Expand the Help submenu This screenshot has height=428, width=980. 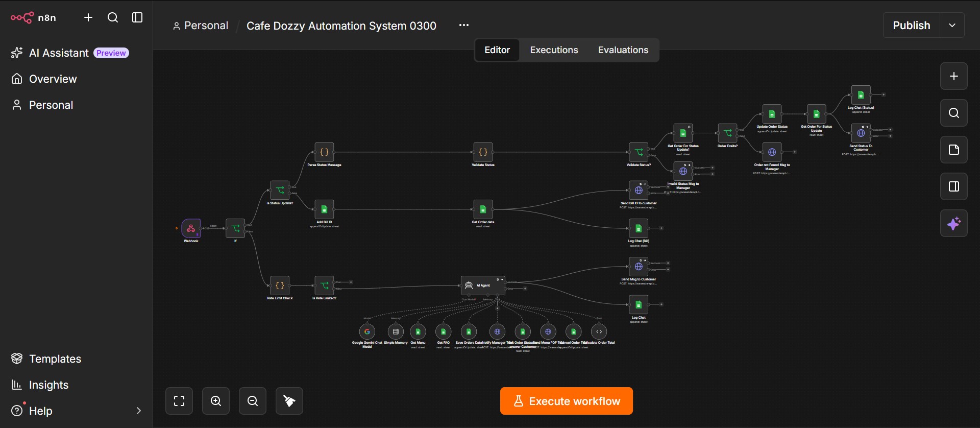[x=138, y=411]
